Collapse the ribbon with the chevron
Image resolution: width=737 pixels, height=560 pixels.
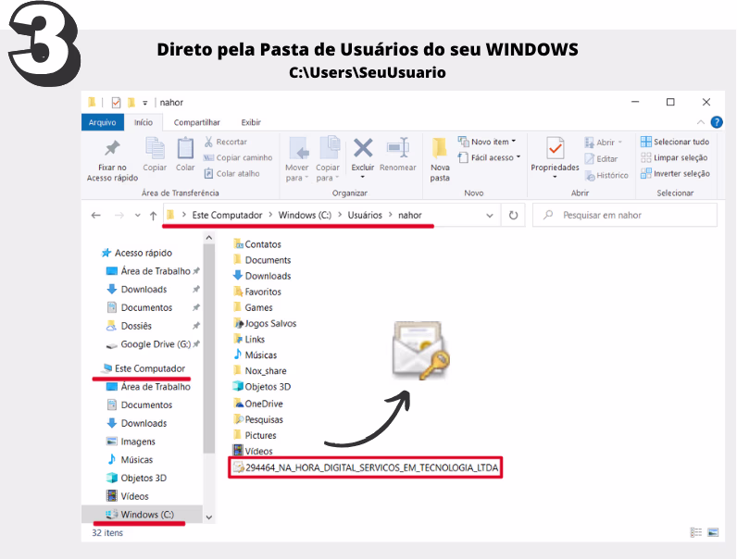(x=700, y=122)
